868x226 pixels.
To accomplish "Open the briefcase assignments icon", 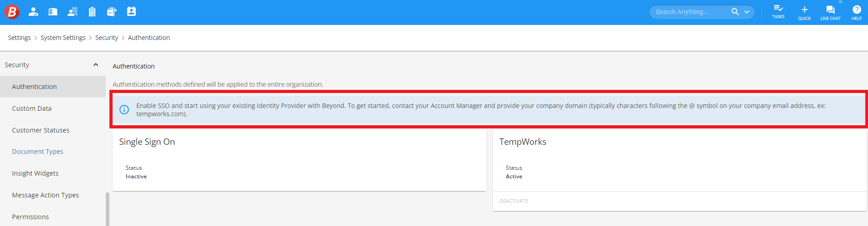I will (112, 12).
